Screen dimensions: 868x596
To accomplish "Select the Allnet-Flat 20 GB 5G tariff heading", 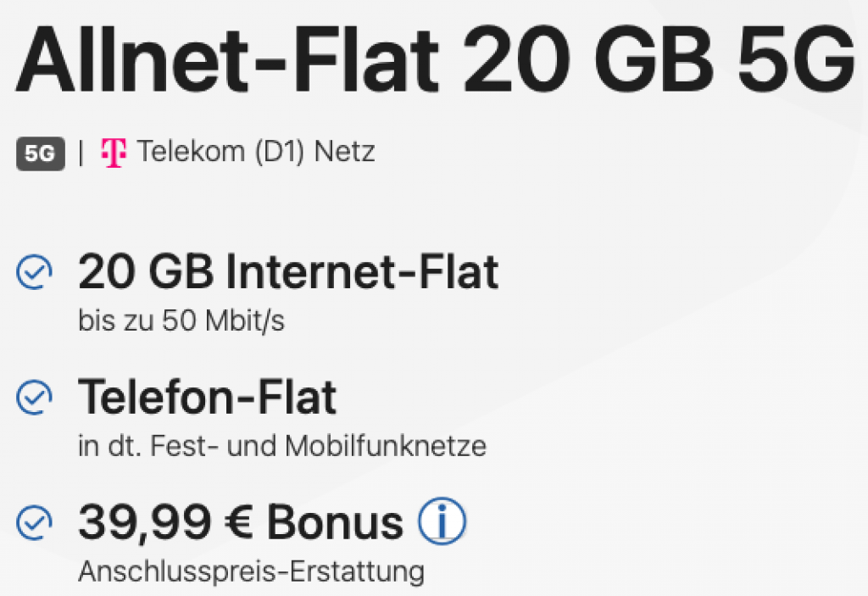I will click(x=434, y=59).
